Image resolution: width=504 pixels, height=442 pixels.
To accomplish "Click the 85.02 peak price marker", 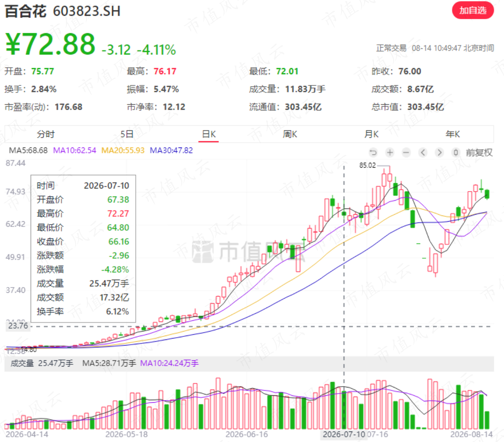I will (x=367, y=165).
